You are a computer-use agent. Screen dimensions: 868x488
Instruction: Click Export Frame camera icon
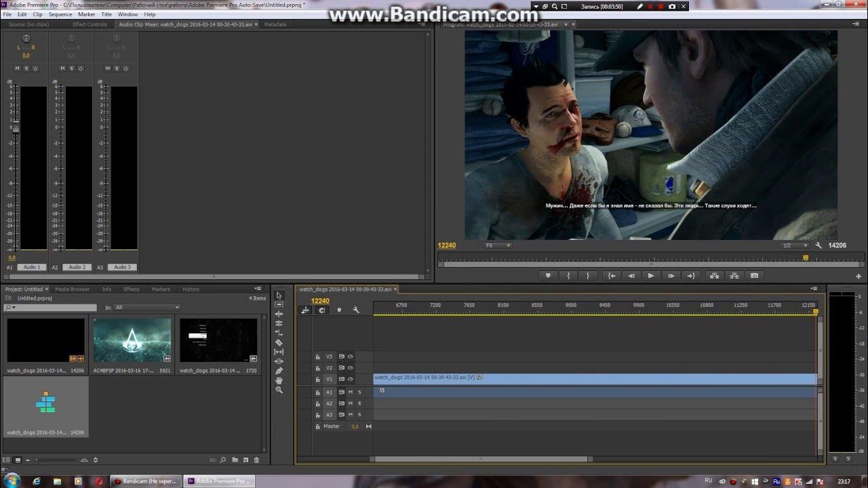[x=754, y=276]
